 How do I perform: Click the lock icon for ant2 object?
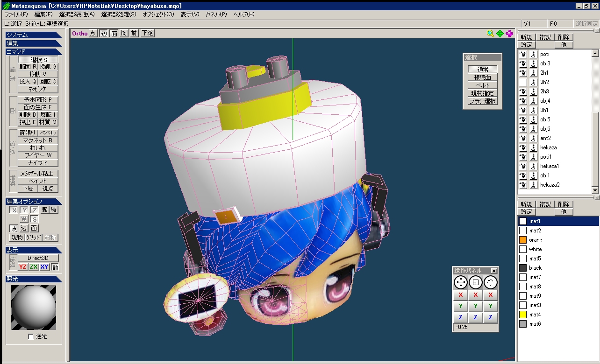click(533, 138)
